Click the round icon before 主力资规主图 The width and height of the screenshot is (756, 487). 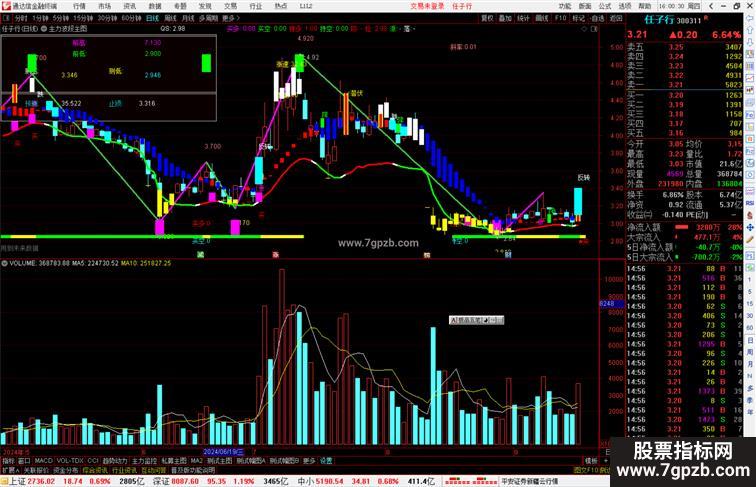click(44, 29)
